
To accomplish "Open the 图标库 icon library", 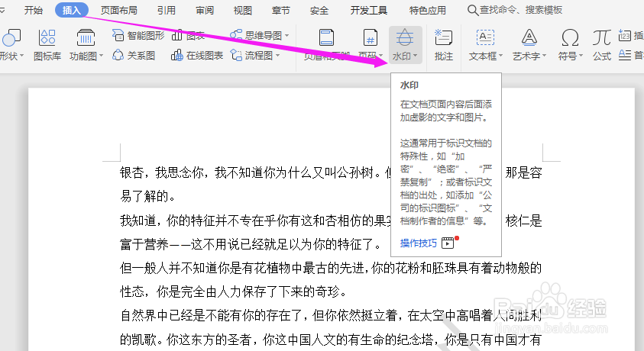I will pos(47,44).
